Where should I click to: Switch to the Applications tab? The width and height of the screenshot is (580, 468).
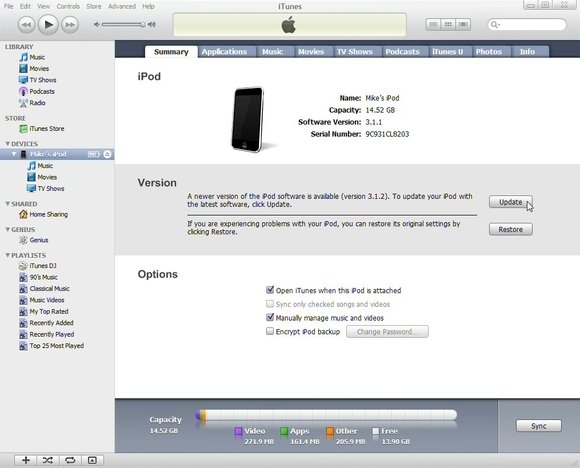coord(224,52)
